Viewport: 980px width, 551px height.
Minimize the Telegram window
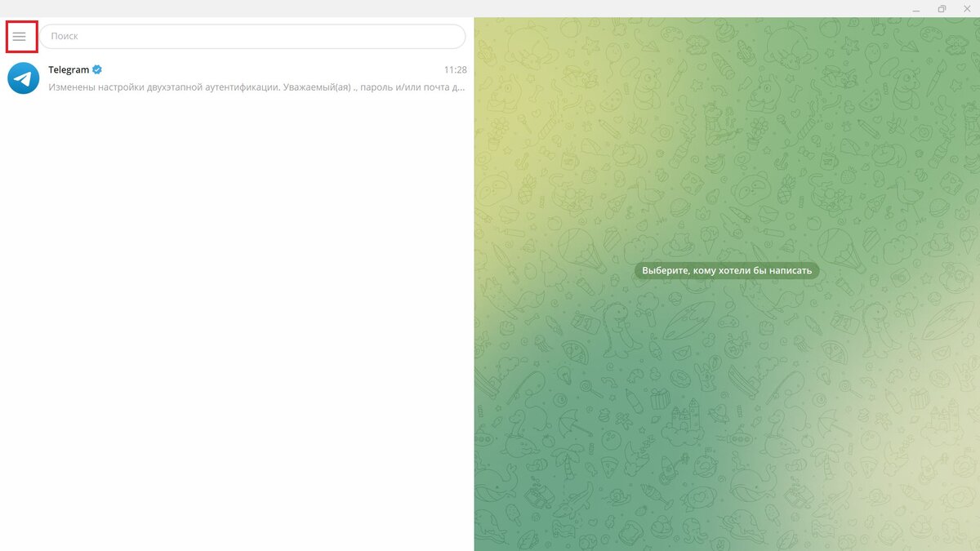pyautogui.click(x=918, y=8)
